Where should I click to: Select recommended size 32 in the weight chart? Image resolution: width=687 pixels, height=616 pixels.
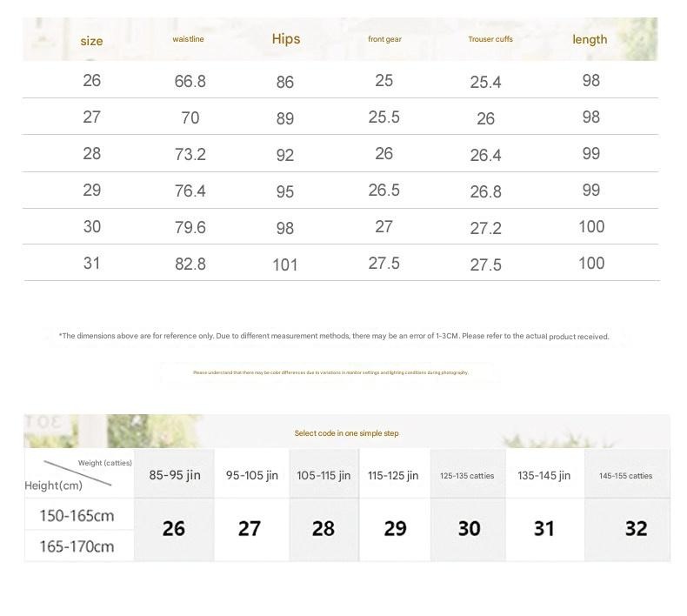click(636, 528)
